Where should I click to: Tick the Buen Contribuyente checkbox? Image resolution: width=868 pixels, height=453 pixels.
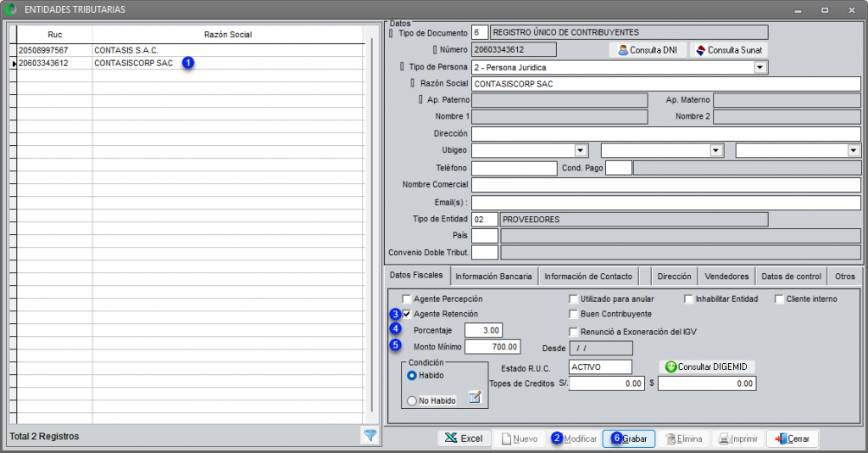[574, 314]
